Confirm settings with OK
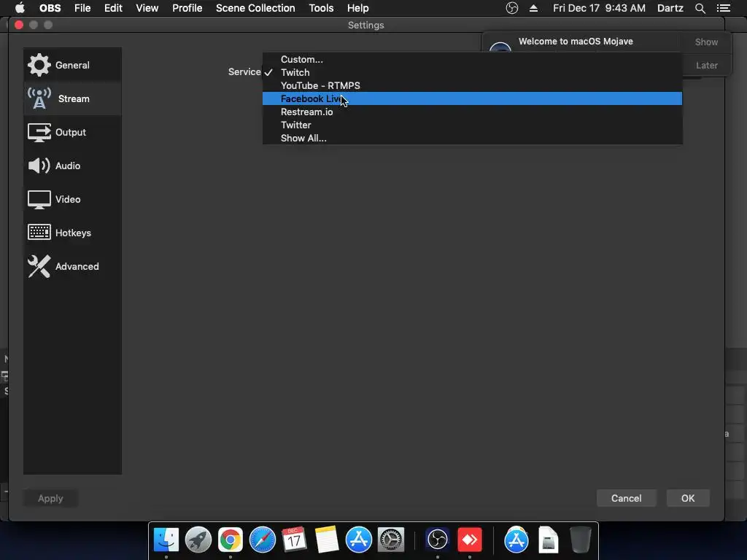747x560 pixels. pos(687,498)
